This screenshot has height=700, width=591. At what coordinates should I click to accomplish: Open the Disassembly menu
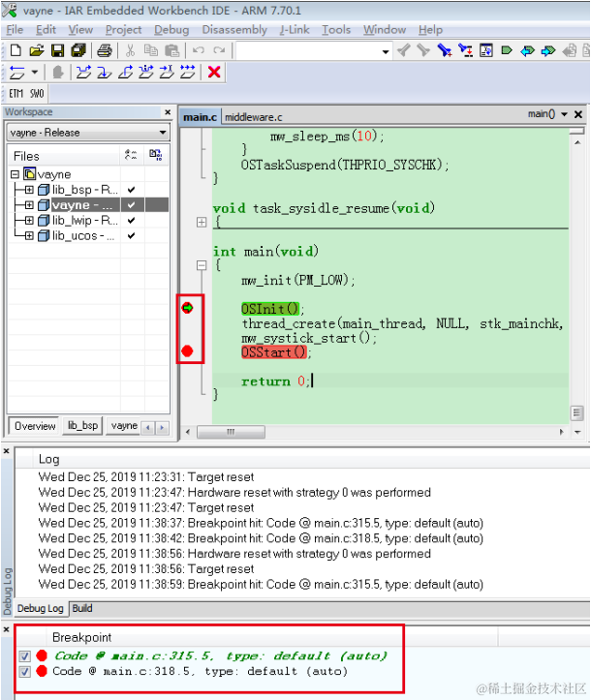point(234,30)
